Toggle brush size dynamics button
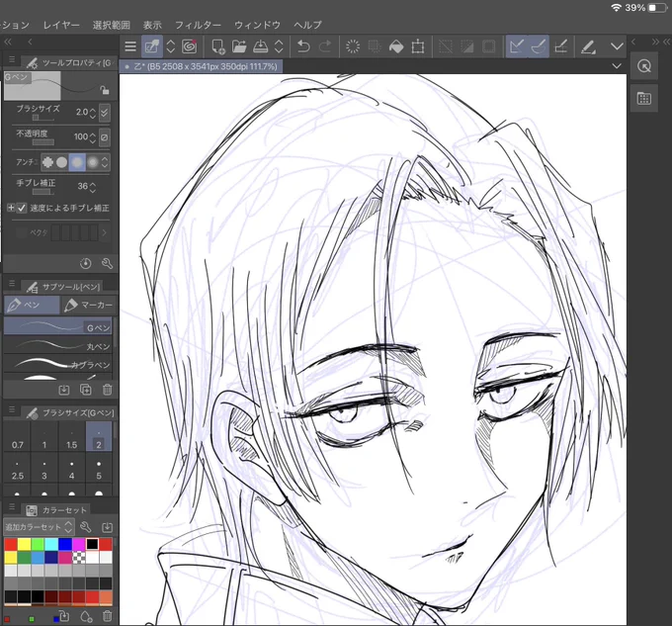 coord(105,113)
